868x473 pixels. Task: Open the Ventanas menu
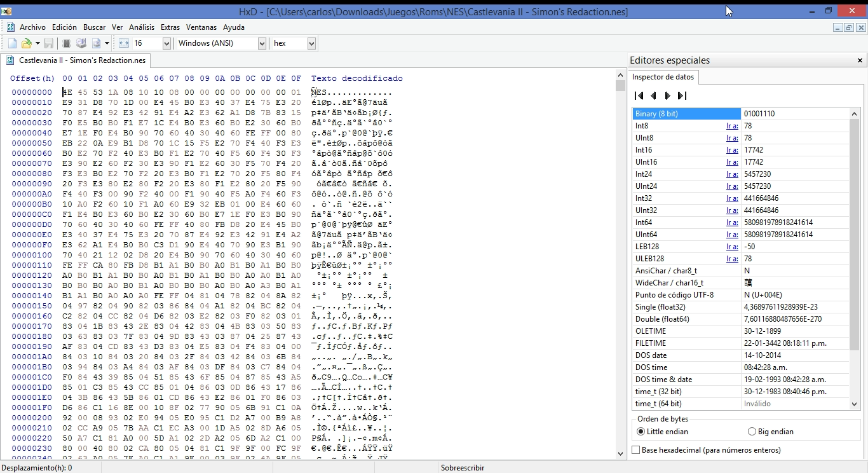click(201, 27)
